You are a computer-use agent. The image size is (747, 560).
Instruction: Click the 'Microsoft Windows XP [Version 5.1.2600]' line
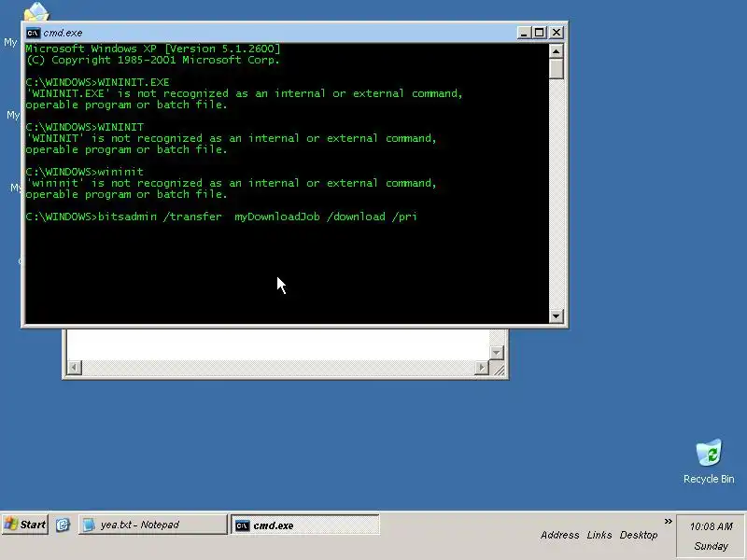[x=153, y=49]
